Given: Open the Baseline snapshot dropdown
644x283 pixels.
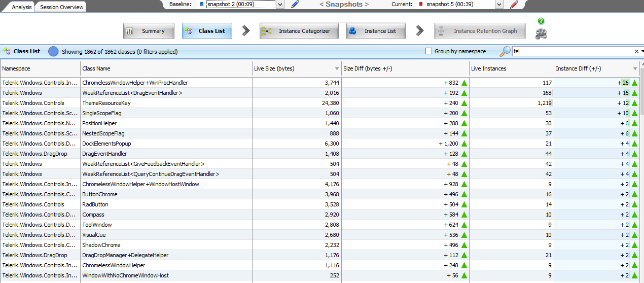Looking at the screenshot, I should tap(280, 5).
